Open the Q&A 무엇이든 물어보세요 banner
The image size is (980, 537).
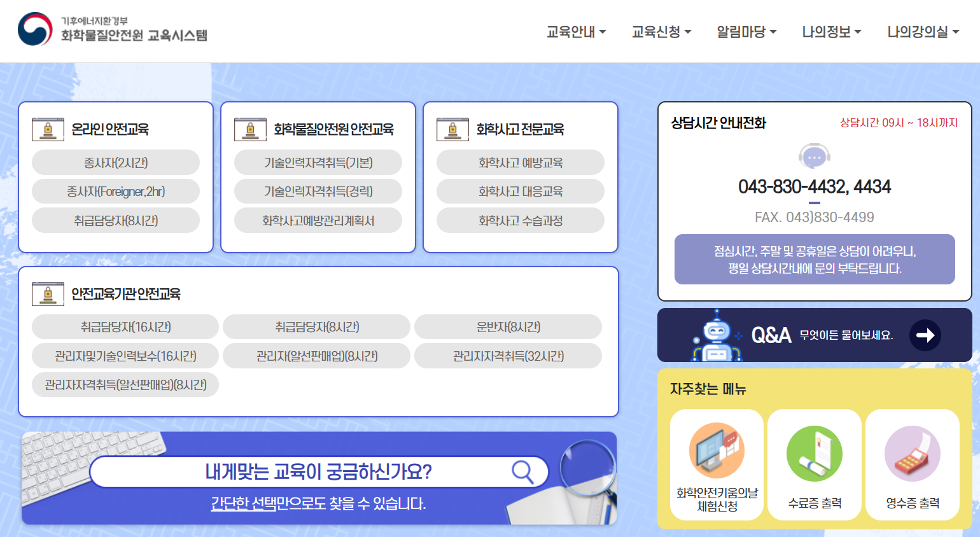(815, 335)
